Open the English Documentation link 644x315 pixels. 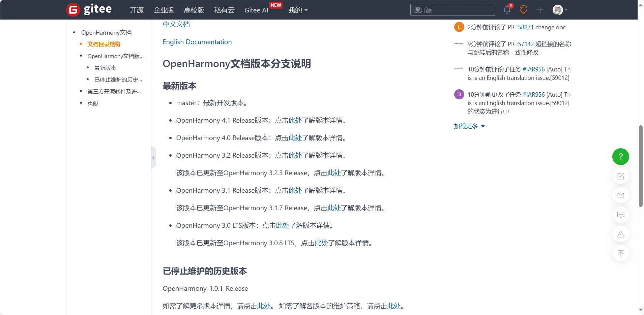(197, 42)
